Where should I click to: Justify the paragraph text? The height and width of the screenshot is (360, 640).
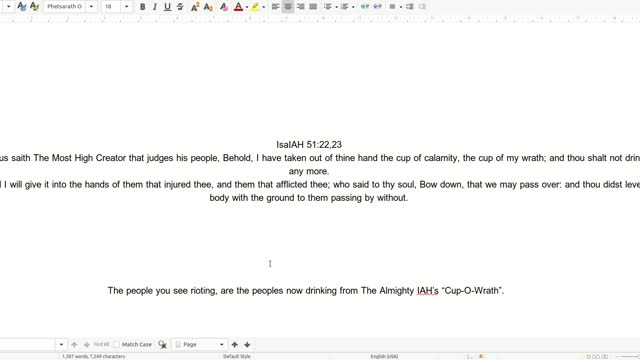[x=313, y=7]
